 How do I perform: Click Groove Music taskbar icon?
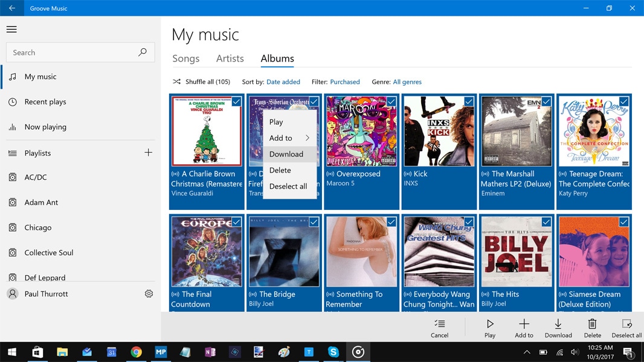[358, 352]
